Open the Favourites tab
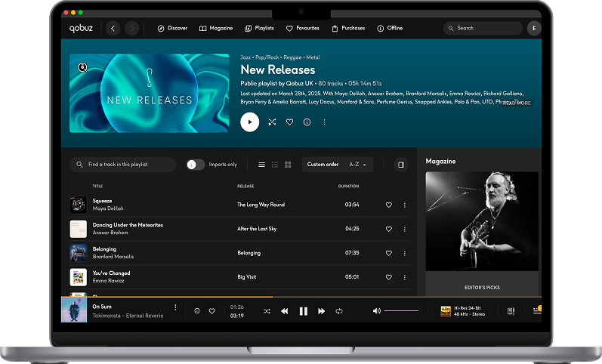This screenshot has width=602, height=364. [x=302, y=28]
